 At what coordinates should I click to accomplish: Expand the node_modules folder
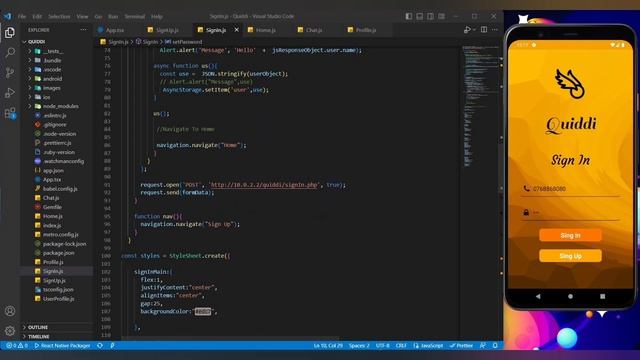[57, 106]
